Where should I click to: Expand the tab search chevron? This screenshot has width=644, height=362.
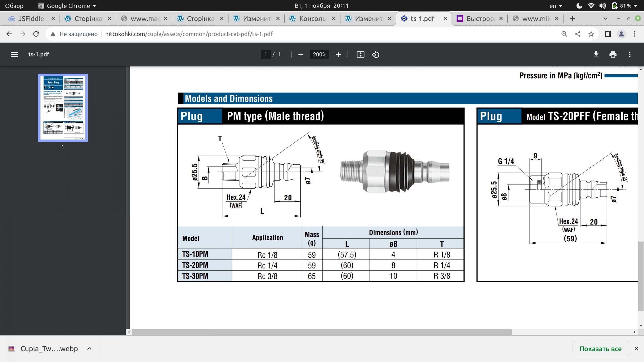[x=606, y=19]
